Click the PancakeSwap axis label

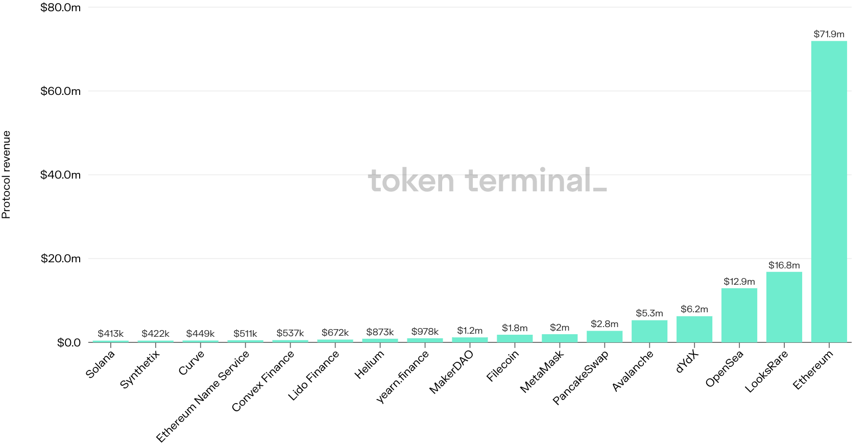pyautogui.click(x=581, y=378)
